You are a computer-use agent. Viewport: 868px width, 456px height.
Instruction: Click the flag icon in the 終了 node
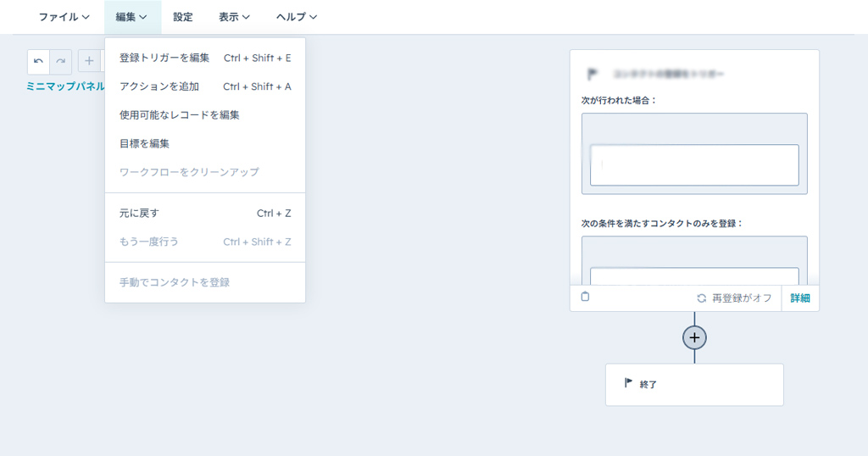coord(628,383)
